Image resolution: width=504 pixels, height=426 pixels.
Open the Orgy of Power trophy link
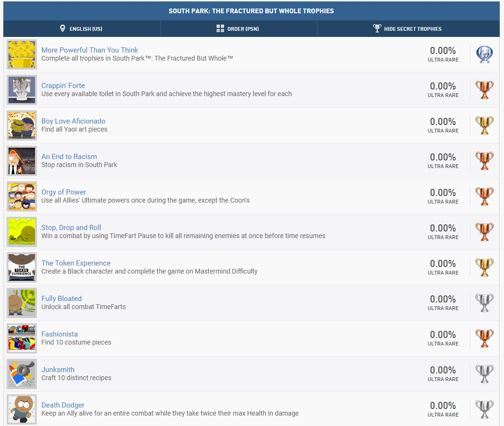point(64,192)
